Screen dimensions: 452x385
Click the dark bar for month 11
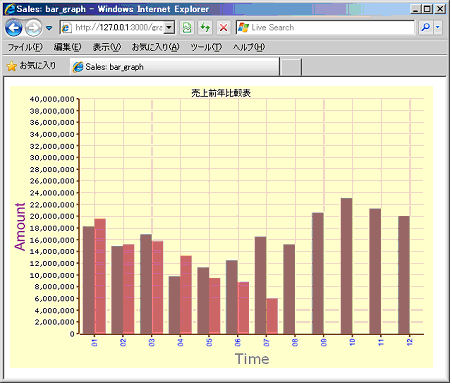click(x=375, y=271)
